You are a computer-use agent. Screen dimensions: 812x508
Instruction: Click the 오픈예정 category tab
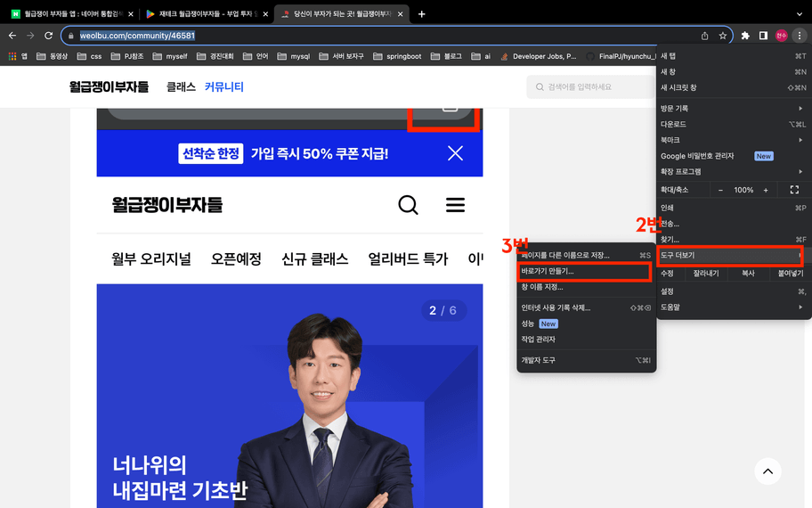click(236, 258)
